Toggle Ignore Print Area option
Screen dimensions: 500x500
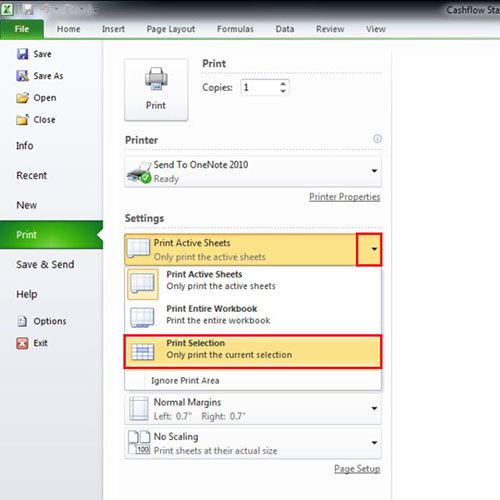click(253, 380)
